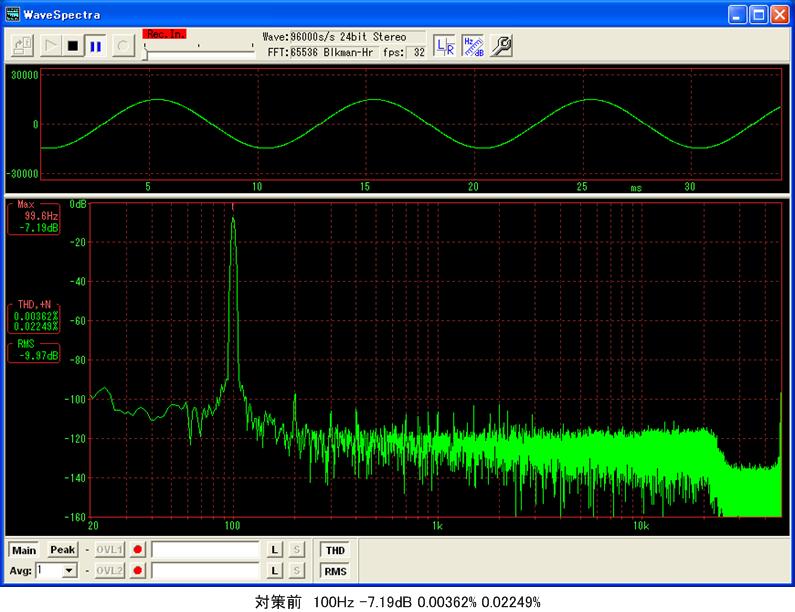
Task: Click the L load button for overlay 2
Action: [274, 570]
